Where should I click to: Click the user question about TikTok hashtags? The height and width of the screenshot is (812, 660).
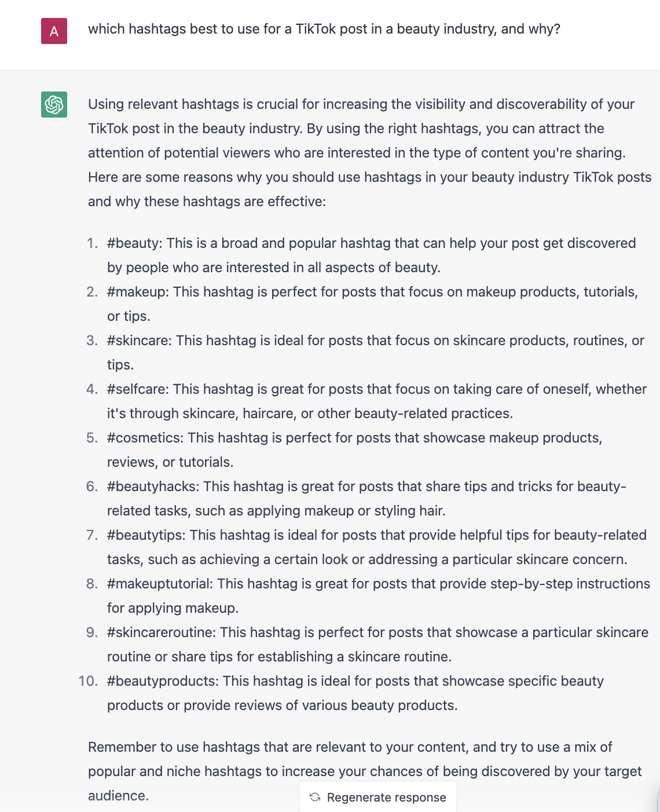point(324,29)
